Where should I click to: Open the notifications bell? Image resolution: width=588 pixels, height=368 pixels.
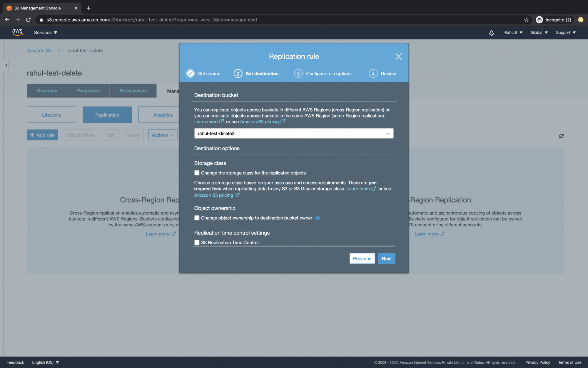coord(491,33)
